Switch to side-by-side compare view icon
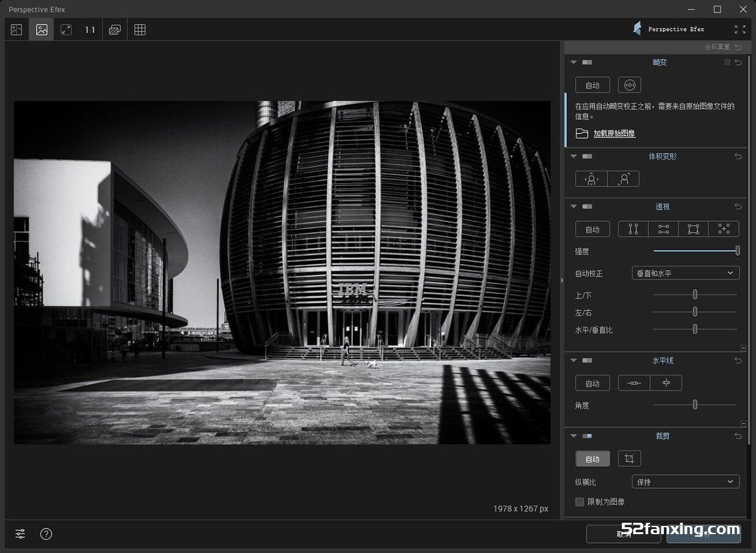The height and width of the screenshot is (553, 756). click(16, 30)
